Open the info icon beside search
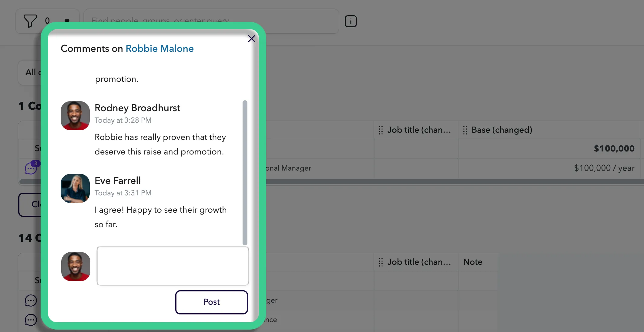644x332 pixels. [x=351, y=21]
